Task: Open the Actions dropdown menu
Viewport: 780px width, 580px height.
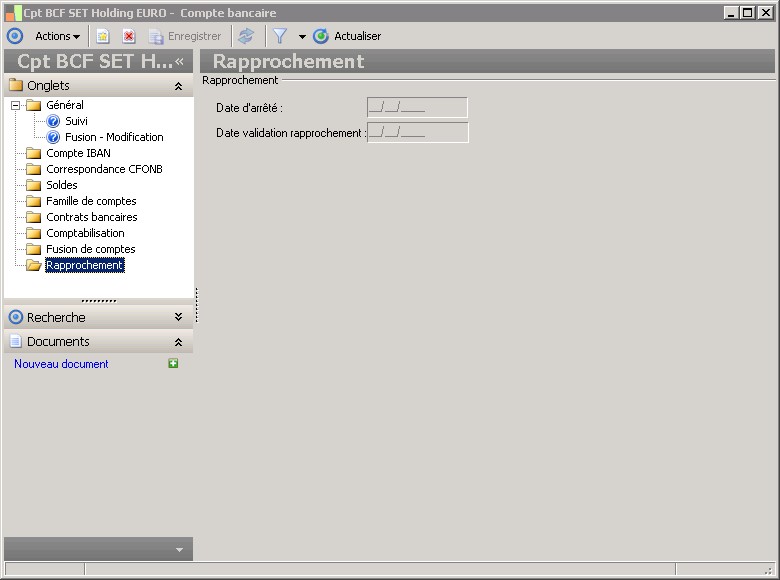Action: click(x=57, y=36)
